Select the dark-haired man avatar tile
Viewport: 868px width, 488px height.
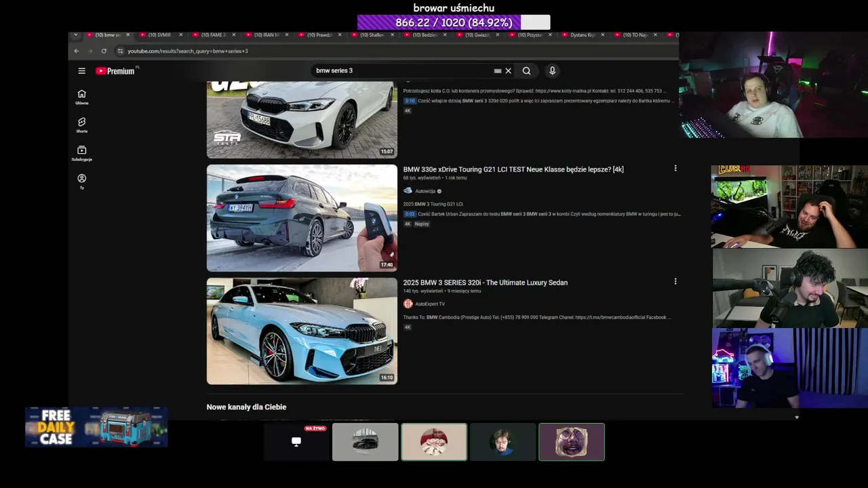503,442
